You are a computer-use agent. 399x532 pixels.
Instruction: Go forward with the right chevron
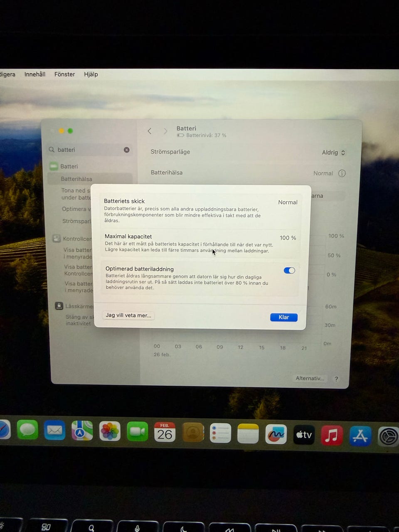(x=165, y=131)
